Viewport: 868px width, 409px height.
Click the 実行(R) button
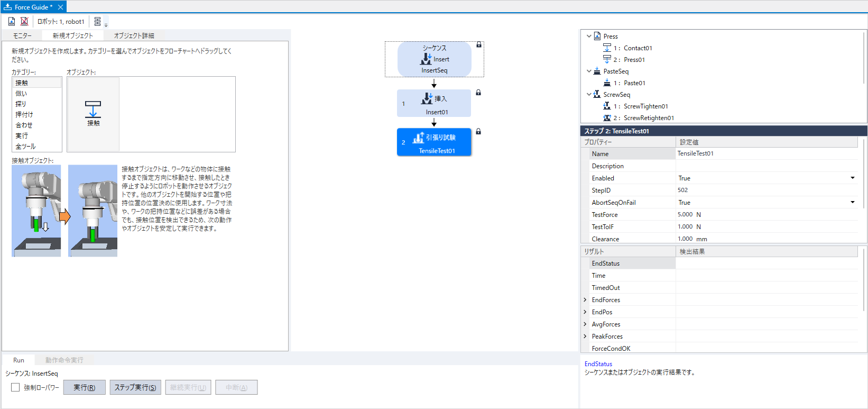pyautogui.click(x=85, y=387)
